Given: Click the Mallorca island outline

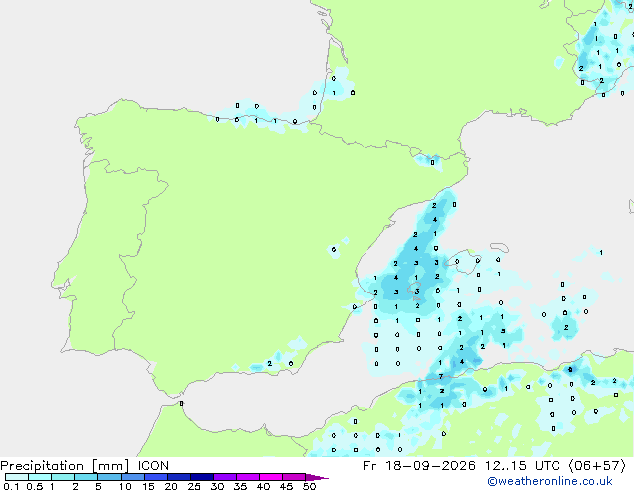Looking at the screenshot, I should tap(464, 261).
